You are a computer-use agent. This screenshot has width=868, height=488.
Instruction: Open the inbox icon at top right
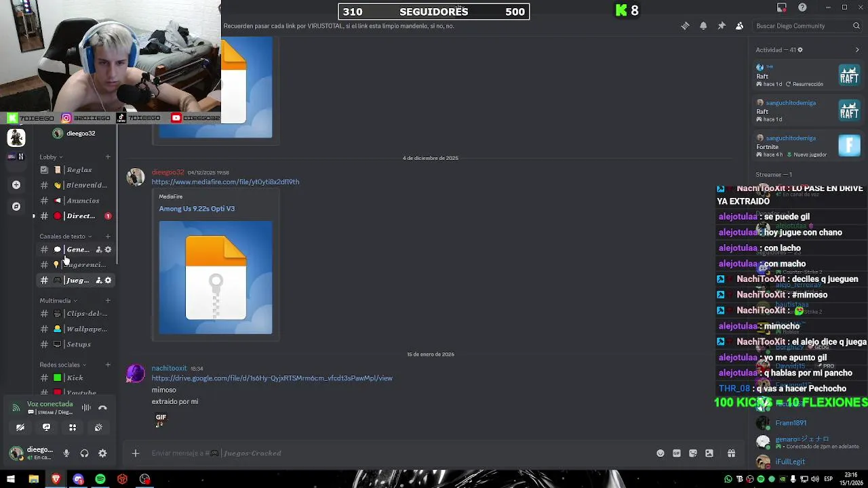pos(782,7)
